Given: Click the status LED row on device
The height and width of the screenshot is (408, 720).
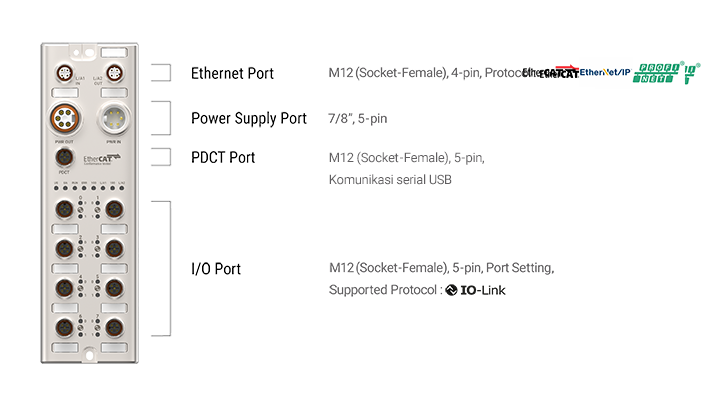Looking at the screenshot, I should (x=89, y=187).
